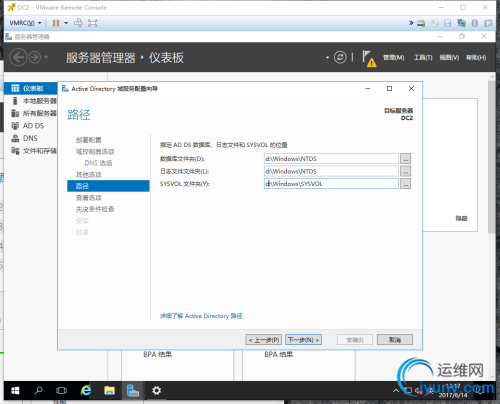
Task: Expand the power options arrow beside pause
Action: (x=66, y=23)
